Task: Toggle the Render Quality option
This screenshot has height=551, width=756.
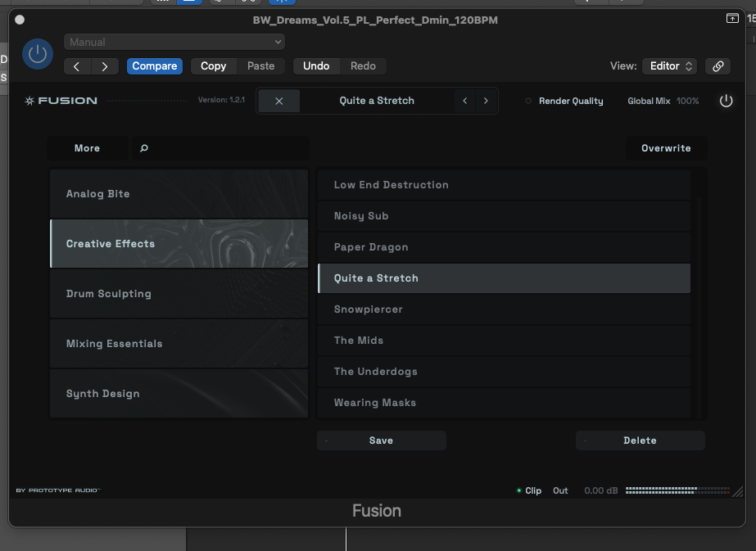Action: point(528,101)
